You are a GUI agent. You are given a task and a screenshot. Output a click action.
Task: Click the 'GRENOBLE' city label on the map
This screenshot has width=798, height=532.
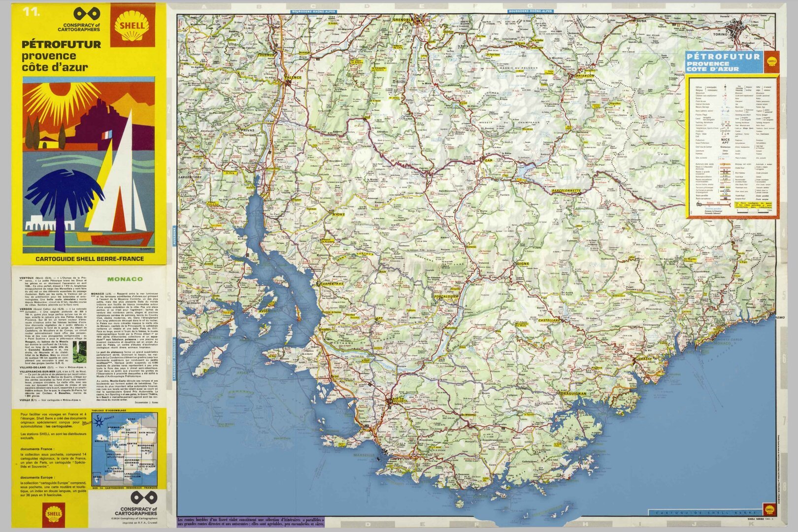(402, 20)
